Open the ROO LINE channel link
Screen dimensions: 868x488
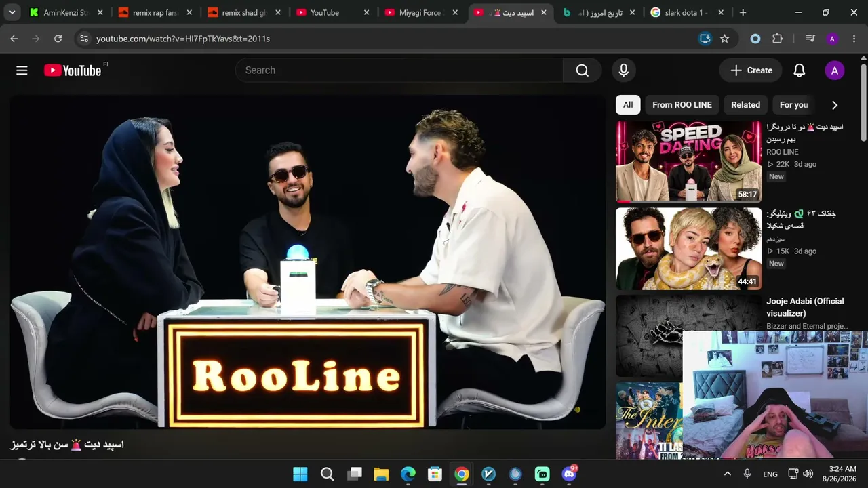[x=783, y=152]
